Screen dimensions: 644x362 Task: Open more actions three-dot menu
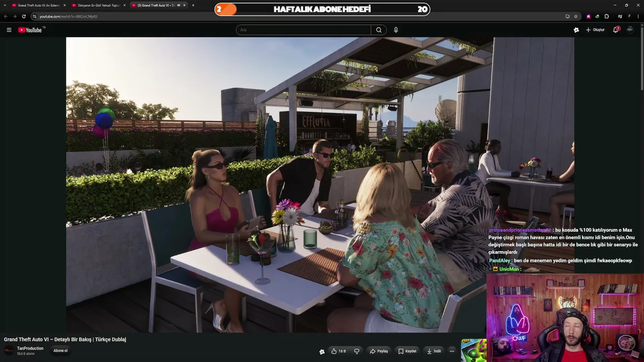[x=452, y=351]
